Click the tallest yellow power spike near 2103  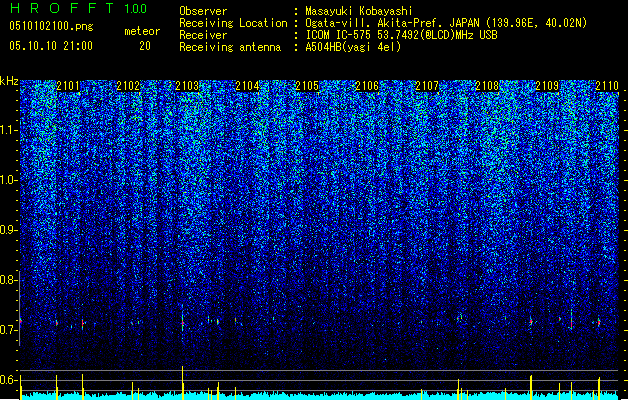183,383
